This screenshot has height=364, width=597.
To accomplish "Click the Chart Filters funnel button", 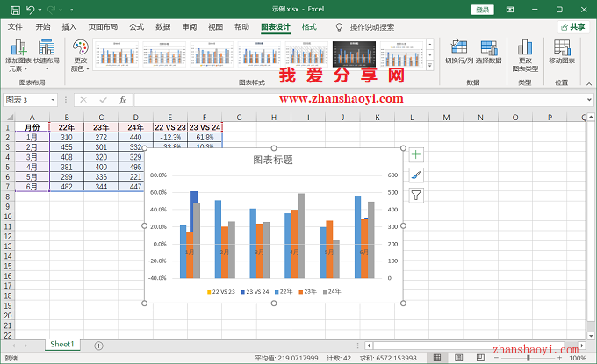I will (416, 196).
